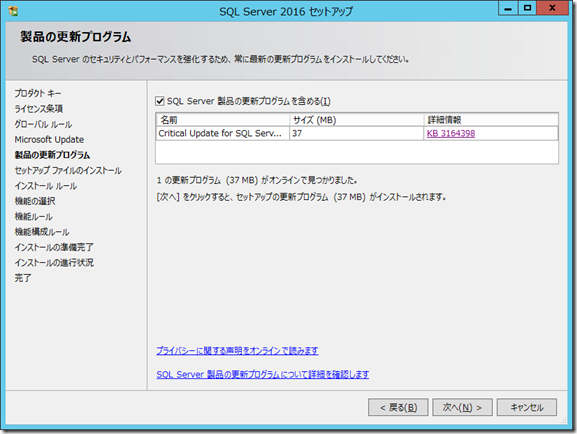Click the text 1 の更新プログラム (37 MB) found online
The image size is (577, 434).
[257, 180]
